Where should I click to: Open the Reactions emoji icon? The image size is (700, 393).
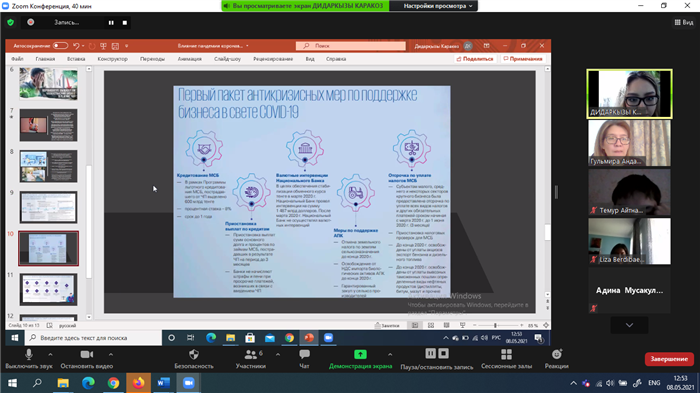point(557,355)
